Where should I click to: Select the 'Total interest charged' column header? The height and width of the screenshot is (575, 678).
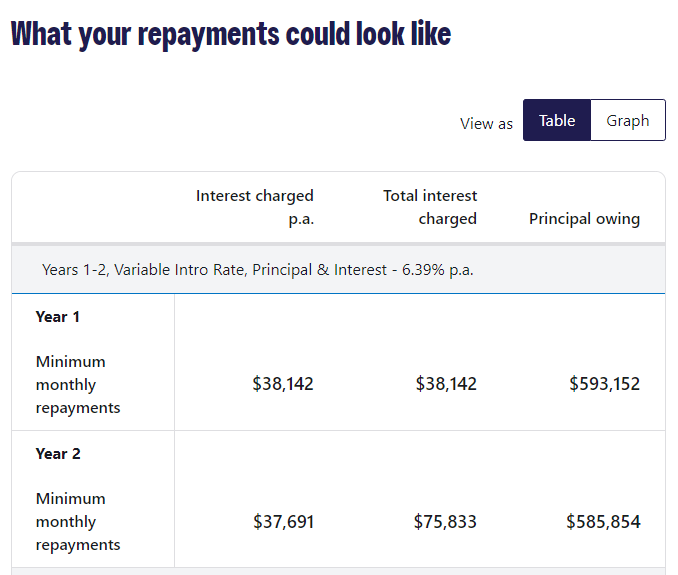tap(430, 207)
